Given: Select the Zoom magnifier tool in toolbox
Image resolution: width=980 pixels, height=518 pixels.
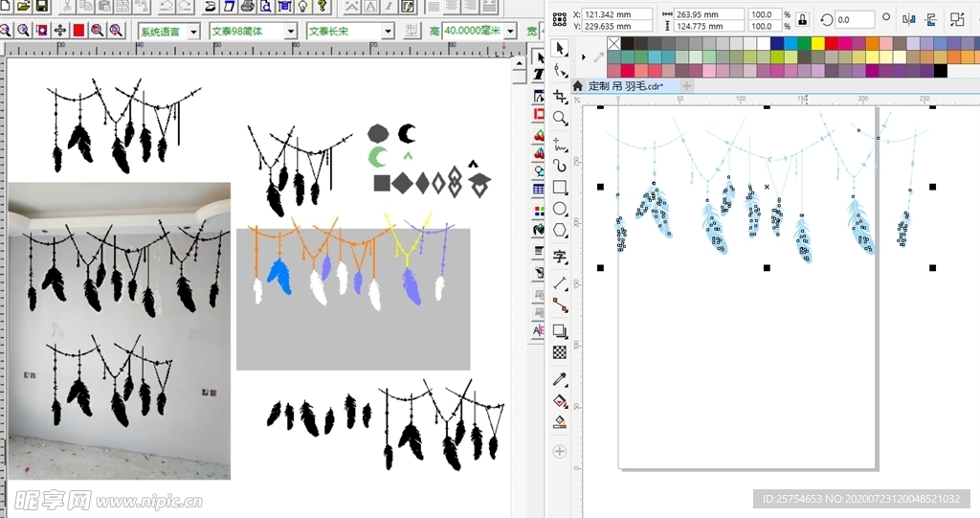Looking at the screenshot, I should (560, 119).
